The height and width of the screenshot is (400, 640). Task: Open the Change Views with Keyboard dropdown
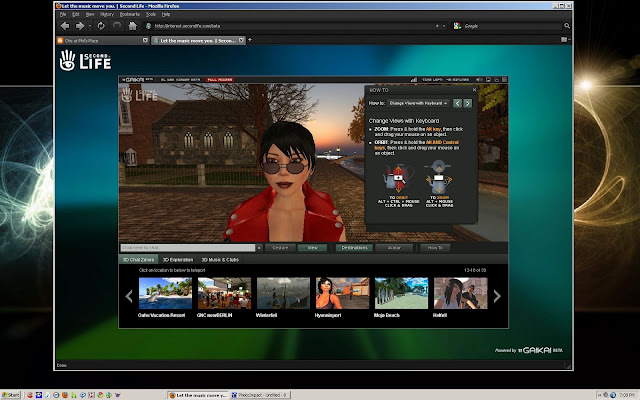(x=418, y=103)
